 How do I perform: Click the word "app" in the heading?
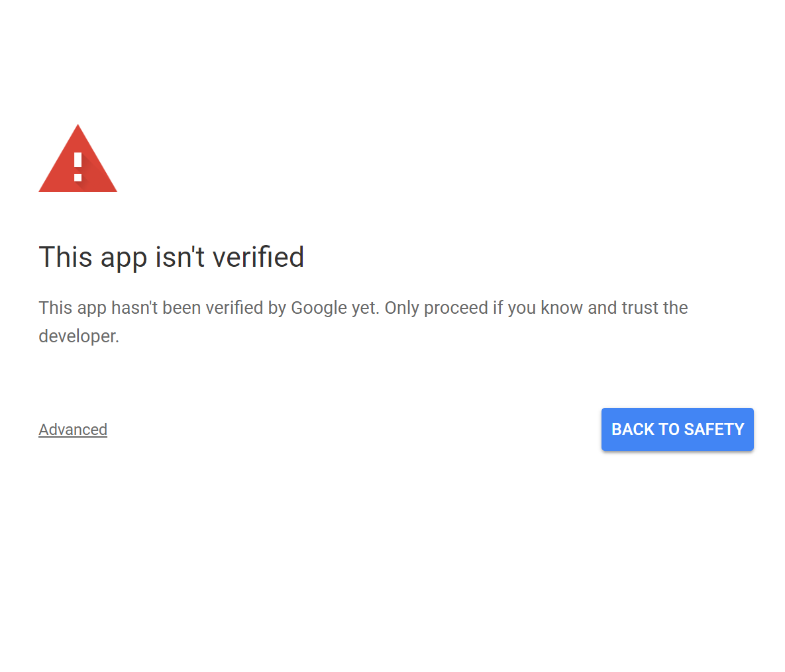click(x=124, y=259)
